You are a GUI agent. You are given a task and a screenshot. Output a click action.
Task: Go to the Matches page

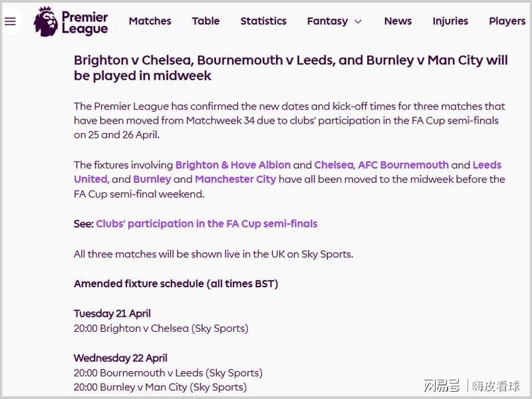point(150,21)
